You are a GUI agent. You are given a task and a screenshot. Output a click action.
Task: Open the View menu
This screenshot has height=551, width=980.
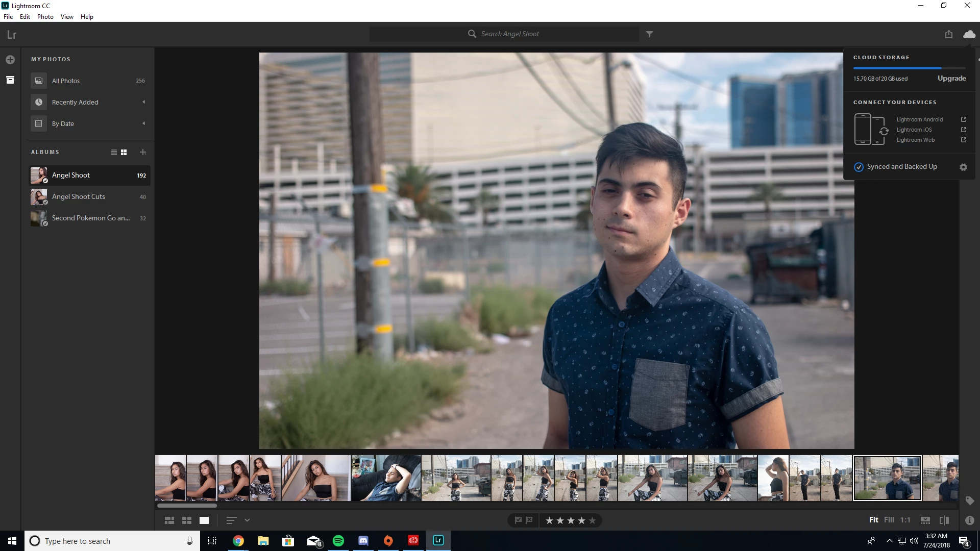click(67, 17)
